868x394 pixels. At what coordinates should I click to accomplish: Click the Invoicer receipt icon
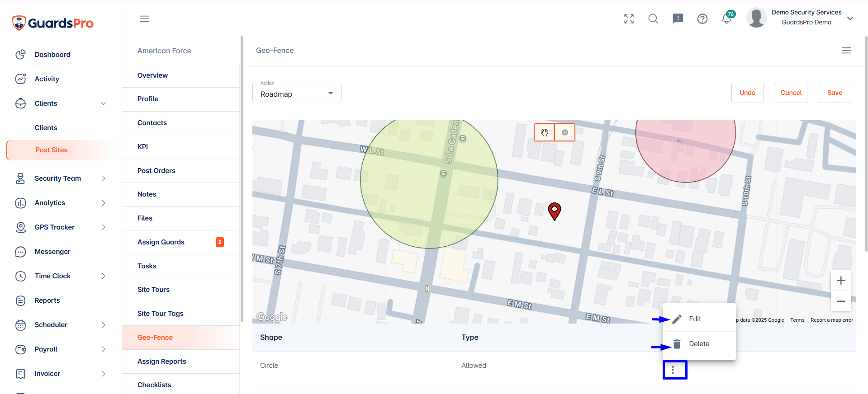pyautogui.click(x=20, y=374)
